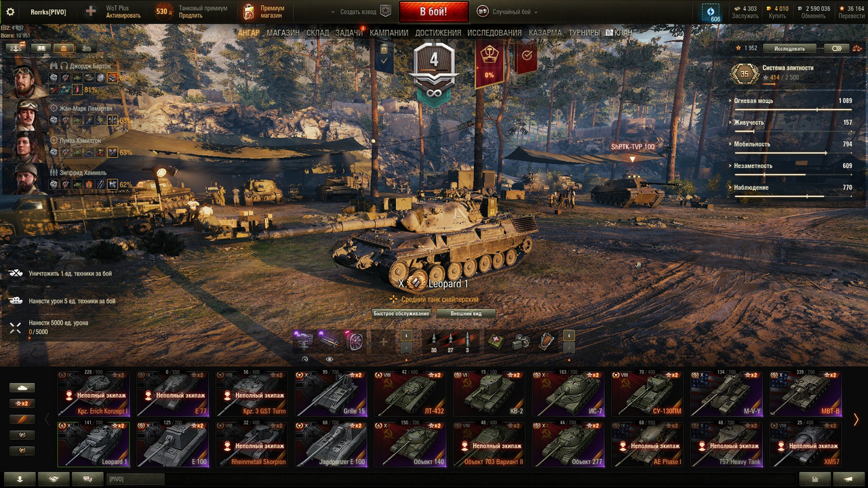Open the ventilation equipment slot
The image size is (868, 488).
click(354, 342)
